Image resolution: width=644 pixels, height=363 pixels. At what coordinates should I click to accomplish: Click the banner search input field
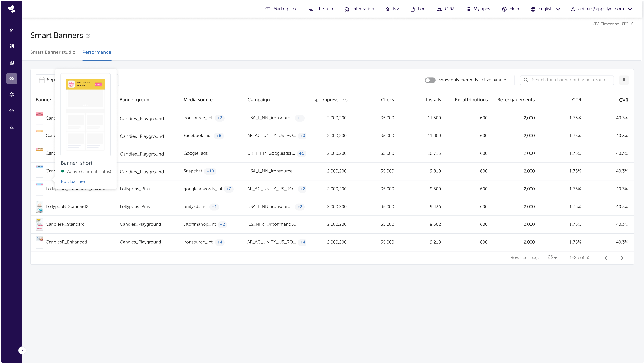click(568, 80)
